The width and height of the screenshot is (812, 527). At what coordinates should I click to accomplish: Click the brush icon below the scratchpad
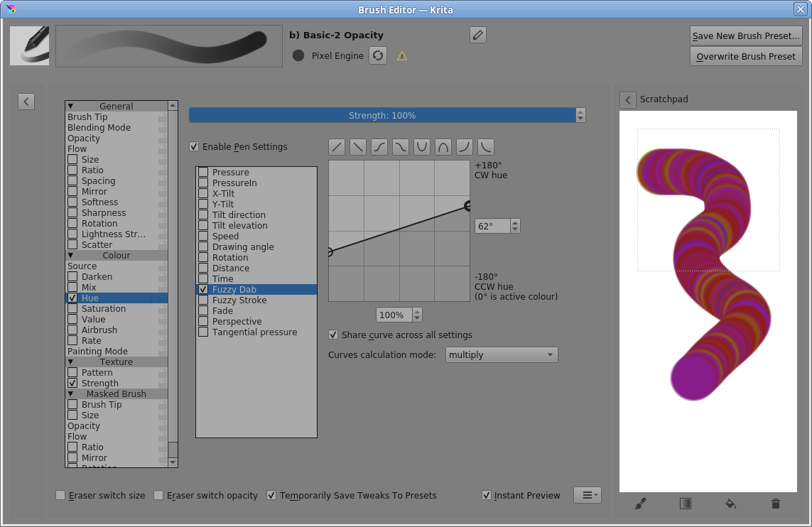(x=640, y=504)
